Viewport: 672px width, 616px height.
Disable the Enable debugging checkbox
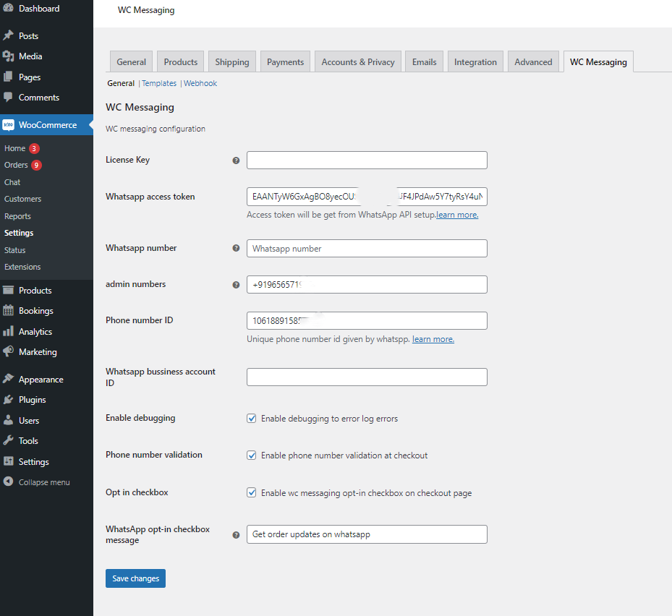(252, 419)
